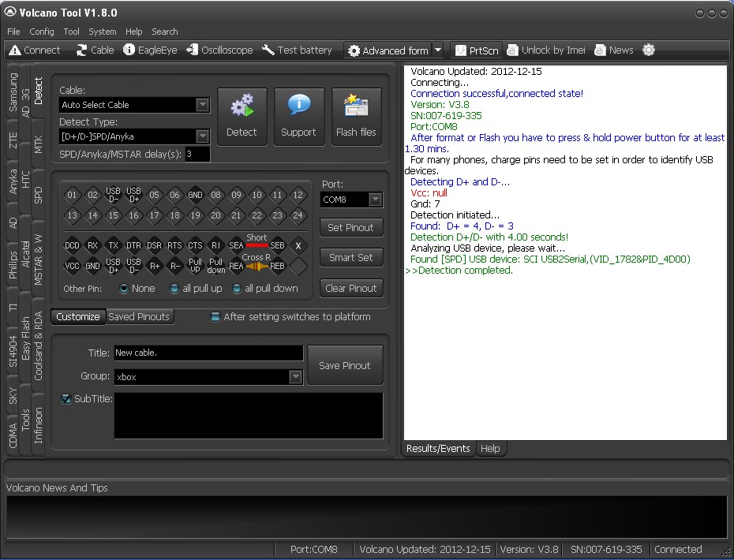734x560 pixels.
Task: Open the ZTE side tab
Action: tap(13, 141)
